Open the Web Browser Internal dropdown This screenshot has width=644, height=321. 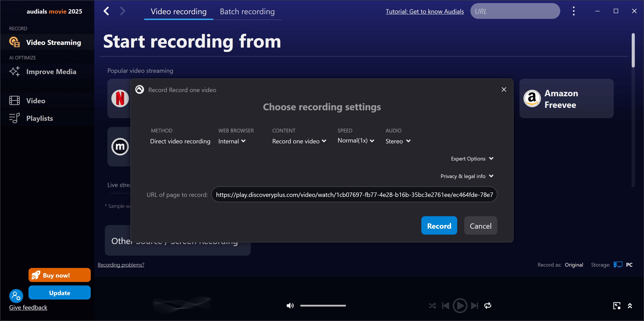[232, 141]
